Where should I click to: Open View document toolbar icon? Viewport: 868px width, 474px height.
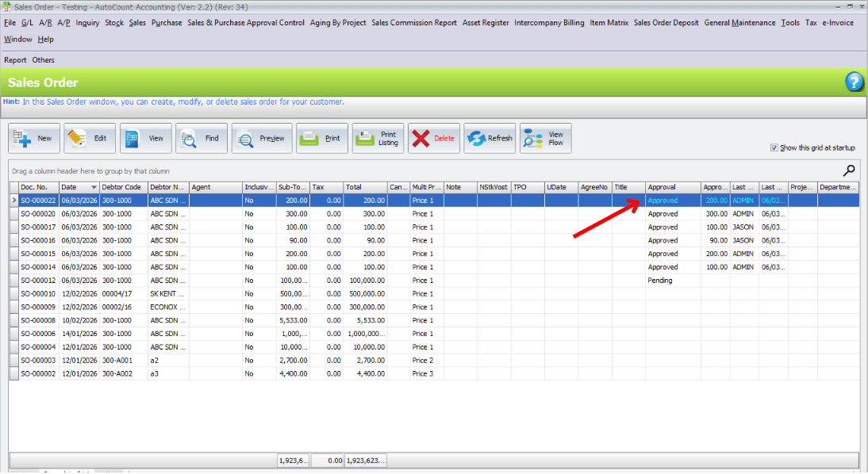point(133,139)
